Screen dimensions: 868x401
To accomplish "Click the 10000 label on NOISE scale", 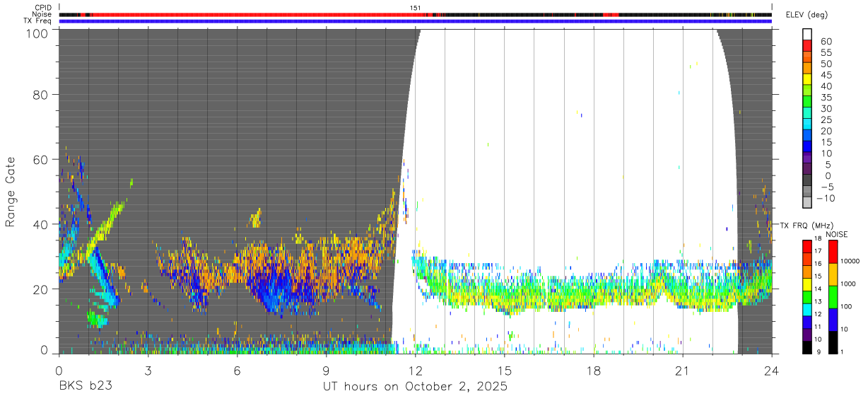I will coord(850,262).
